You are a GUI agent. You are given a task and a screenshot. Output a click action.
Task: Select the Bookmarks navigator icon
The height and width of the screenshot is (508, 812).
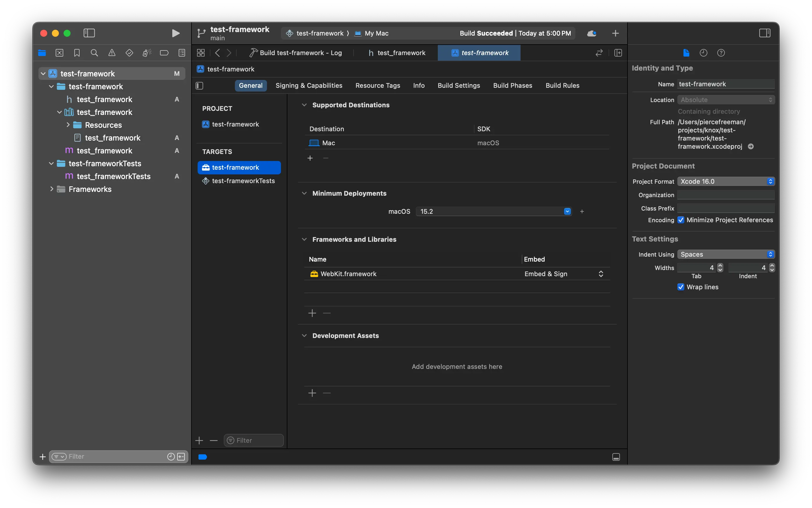pos(77,53)
